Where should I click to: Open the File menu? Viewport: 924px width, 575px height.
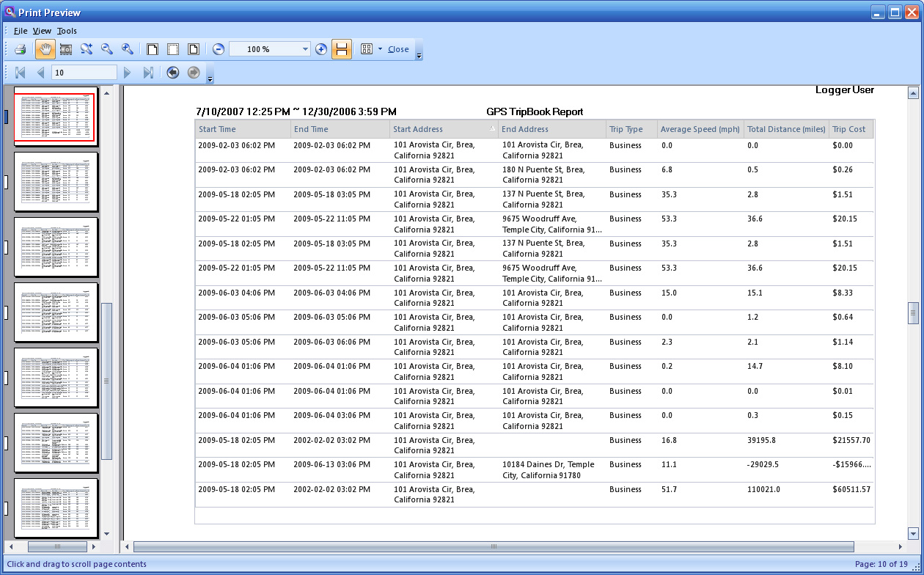tap(21, 31)
